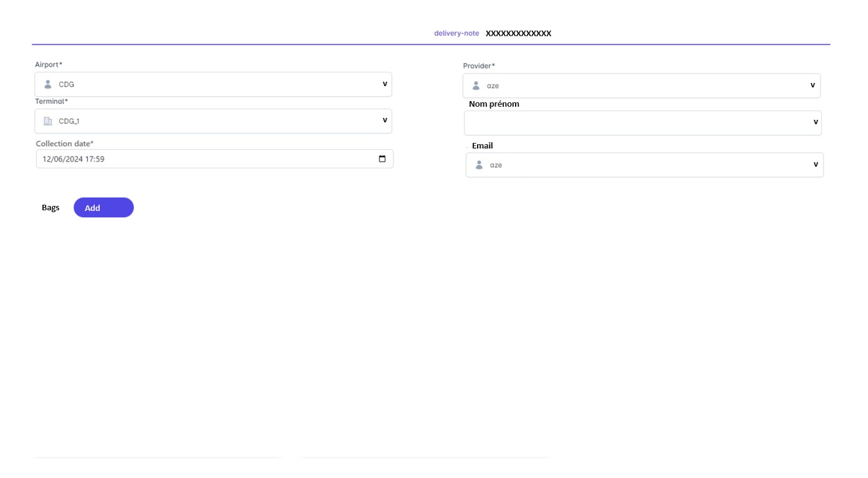Click the delivery-note header link
Image resolution: width=868 pixels, height=478 pixels.
(x=456, y=33)
